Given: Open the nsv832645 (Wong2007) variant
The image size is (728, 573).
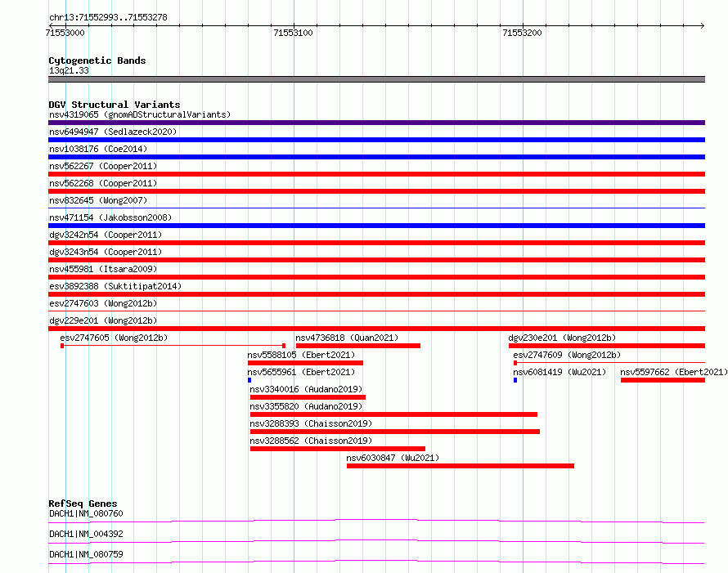Looking at the screenshot, I should 98,200.
